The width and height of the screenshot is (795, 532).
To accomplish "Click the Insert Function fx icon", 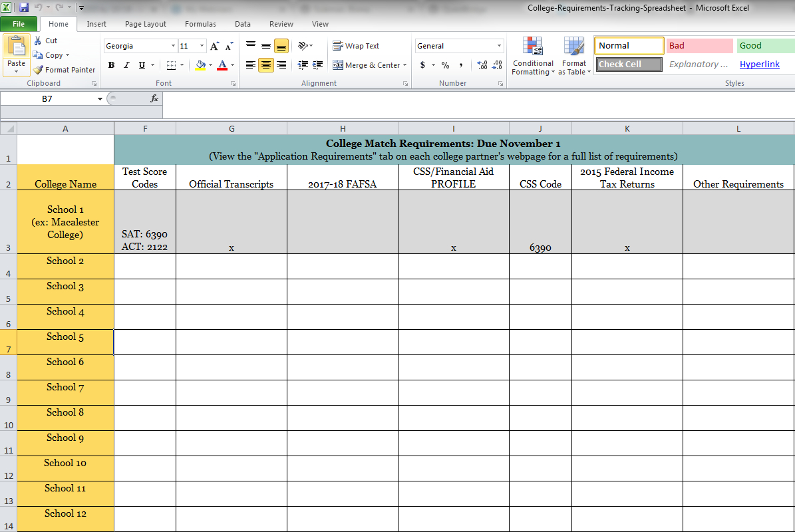I will pos(154,98).
